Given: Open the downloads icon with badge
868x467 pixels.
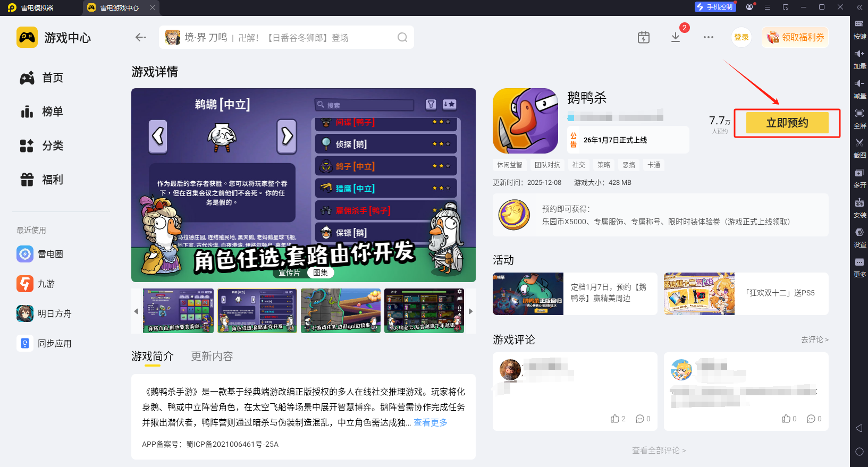Looking at the screenshot, I should pyautogui.click(x=676, y=37).
